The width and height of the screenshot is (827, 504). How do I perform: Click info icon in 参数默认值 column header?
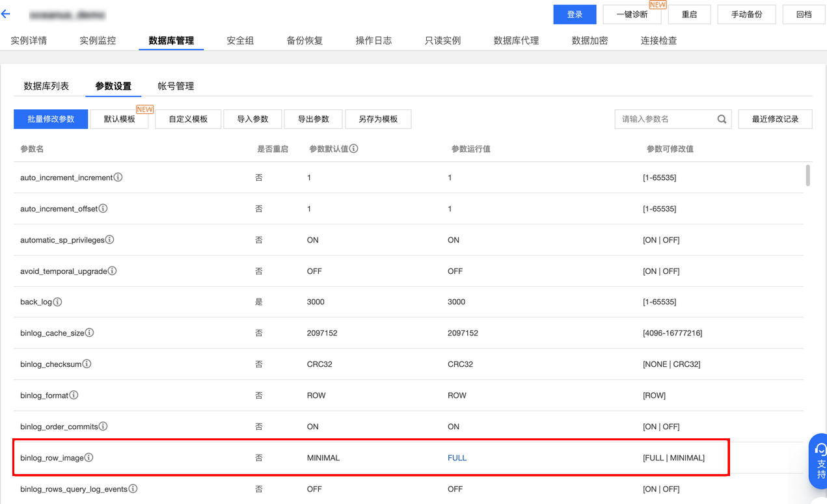[354, 149]
